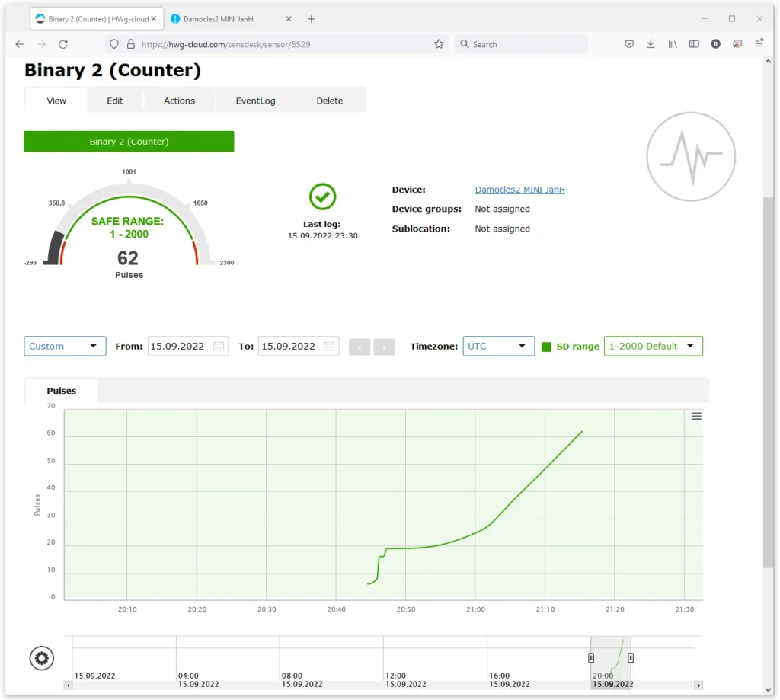This screenshot has width=780, height=700.
Task: Open the chart hamburger menu
Action: 696,417
